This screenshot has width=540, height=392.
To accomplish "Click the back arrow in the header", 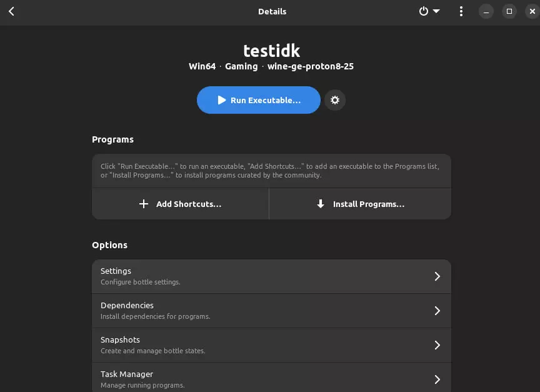I will [x=11, y=11].
